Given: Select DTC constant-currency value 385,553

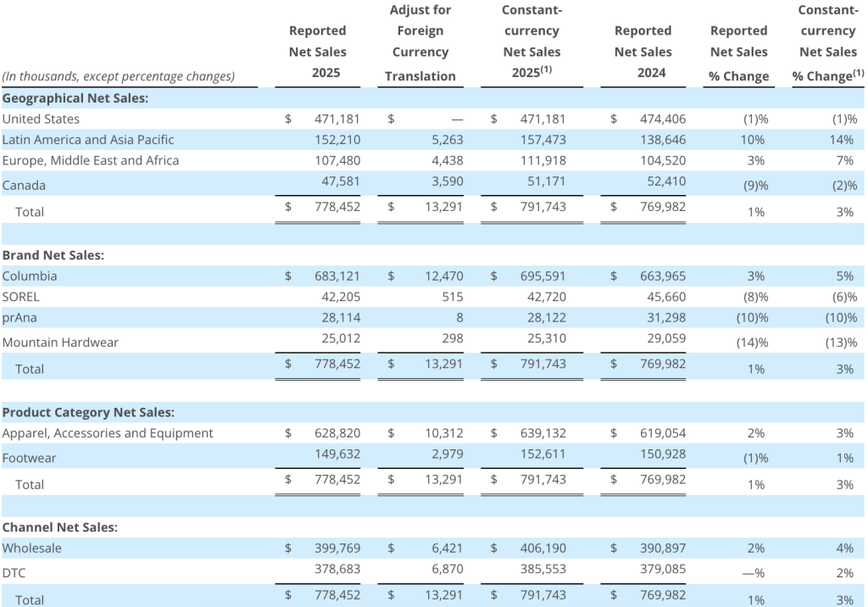Looking at the screenshot, I should tap(543, 570).
